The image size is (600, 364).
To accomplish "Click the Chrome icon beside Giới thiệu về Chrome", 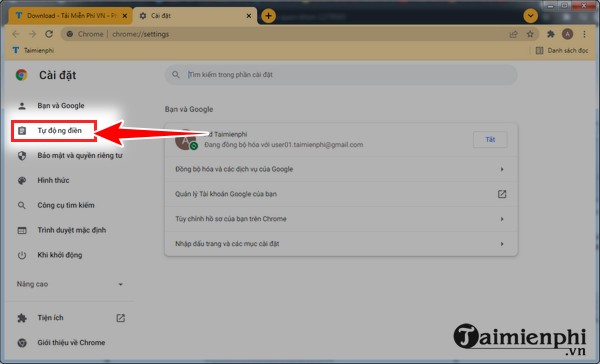I will pos(22,343).
